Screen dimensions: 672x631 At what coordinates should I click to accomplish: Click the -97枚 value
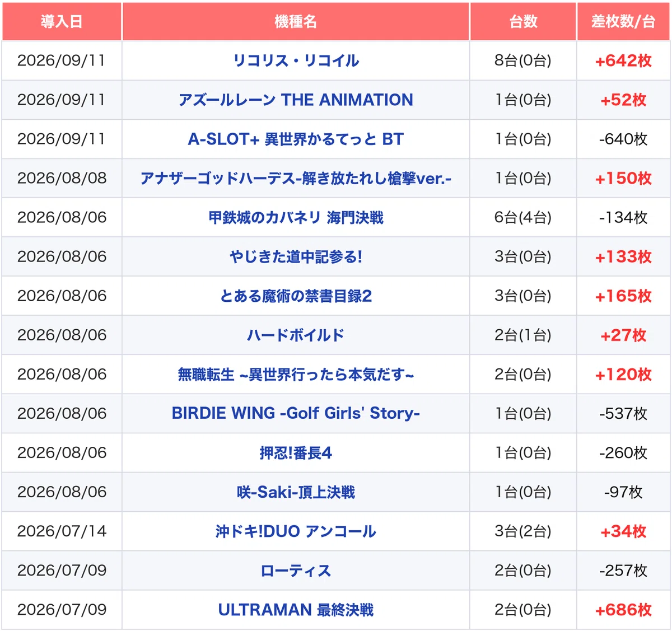click(623, 492)
